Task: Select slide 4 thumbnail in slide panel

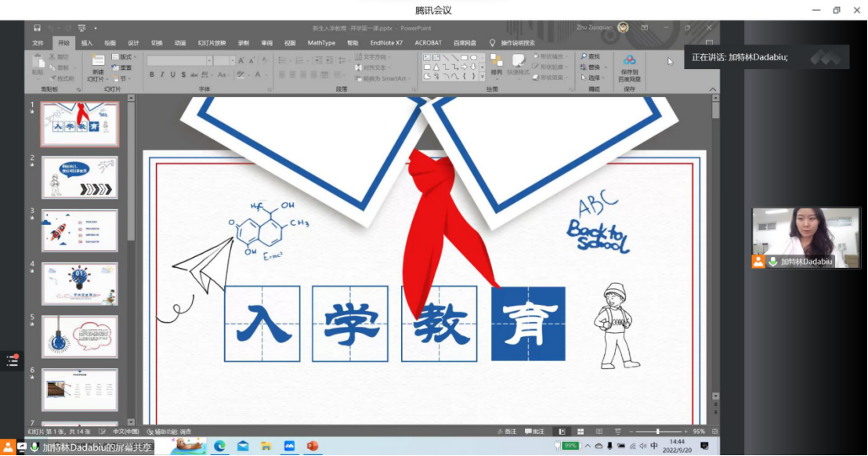Action: point(79,284)
